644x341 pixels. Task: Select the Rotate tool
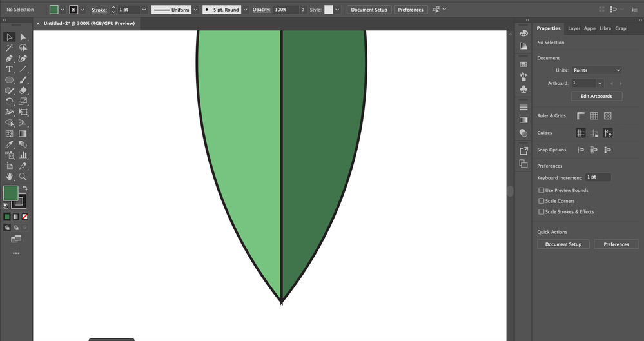click(x=9, y=101)
